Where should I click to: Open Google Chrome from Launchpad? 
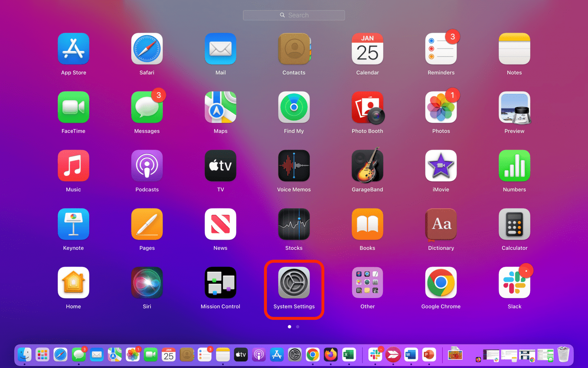441,282
